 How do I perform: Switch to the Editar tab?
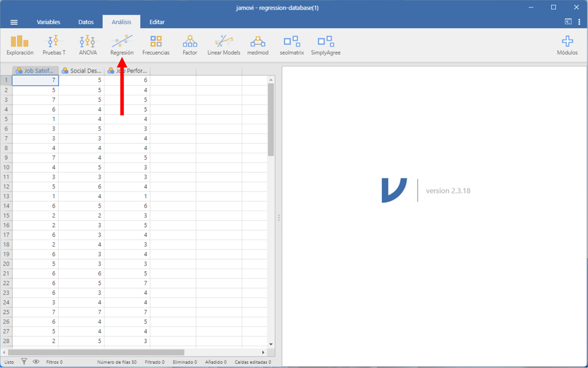[157, 22]
